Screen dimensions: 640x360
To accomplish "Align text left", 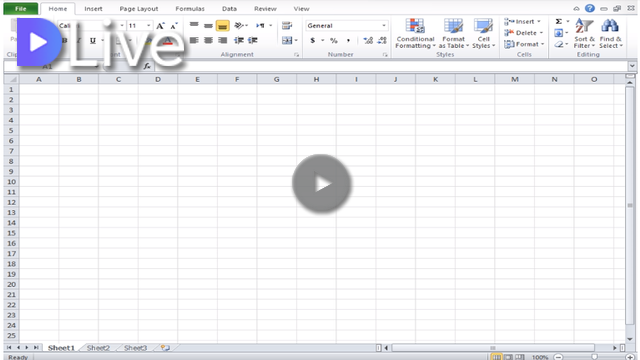I will click(194, 40).
